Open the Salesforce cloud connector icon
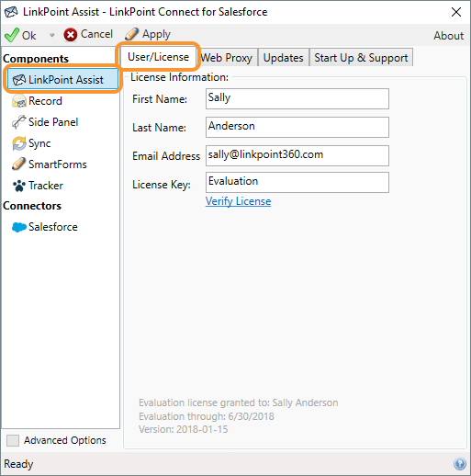471x476 pixels. click(19, 227)
